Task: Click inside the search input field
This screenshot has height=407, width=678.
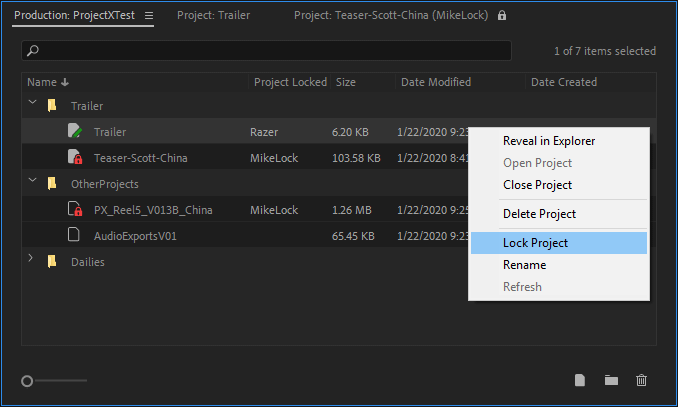Action: pos(266,51)
